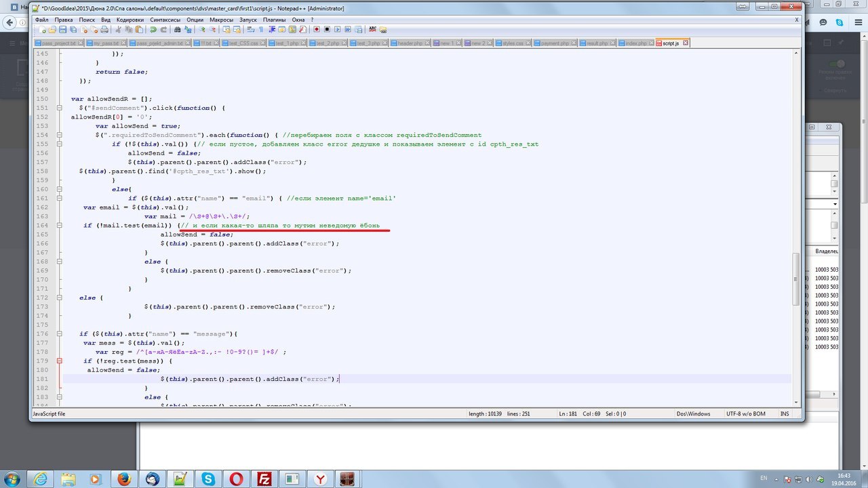Collapse the code fold at line 151

coord(59,108)
